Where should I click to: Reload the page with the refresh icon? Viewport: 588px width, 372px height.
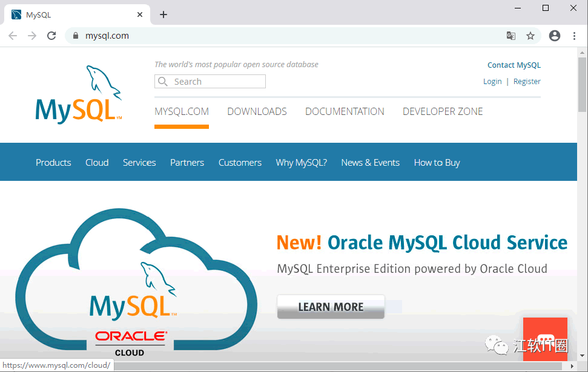point(51,36)
